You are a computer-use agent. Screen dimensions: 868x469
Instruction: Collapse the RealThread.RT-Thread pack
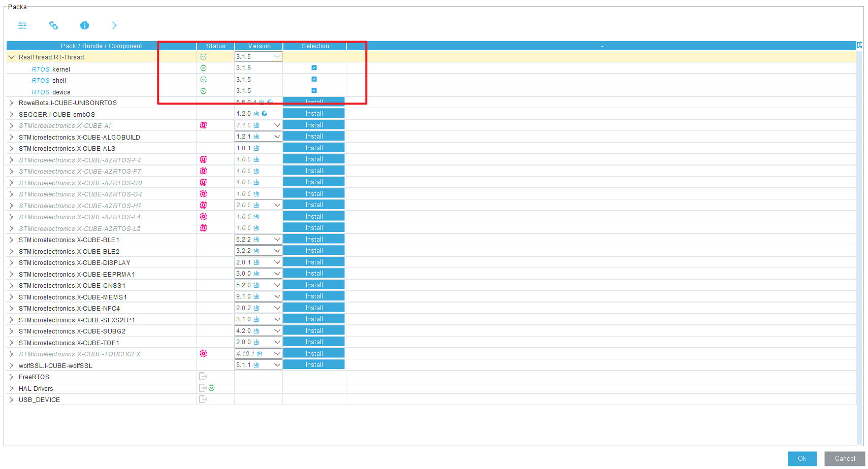click(x=11, y=57)
